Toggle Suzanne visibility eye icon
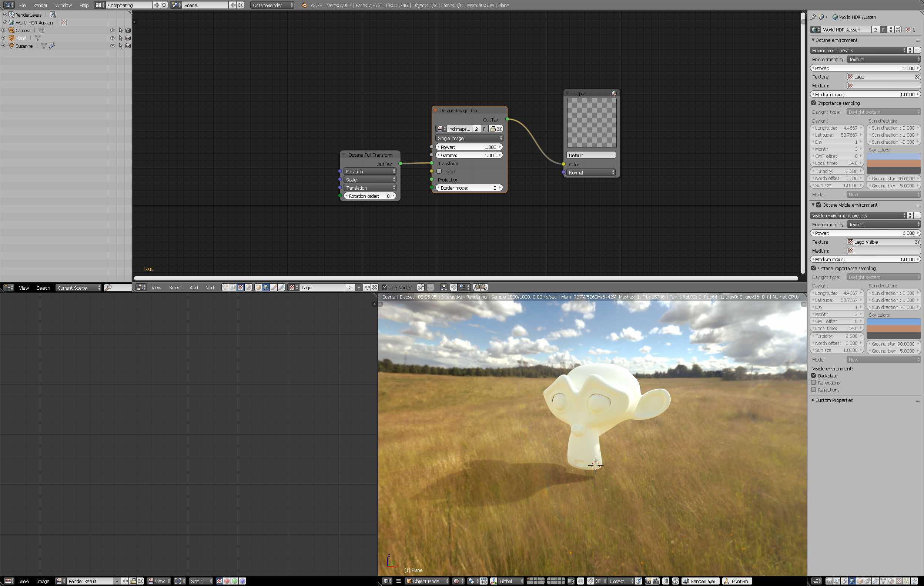 113,46
